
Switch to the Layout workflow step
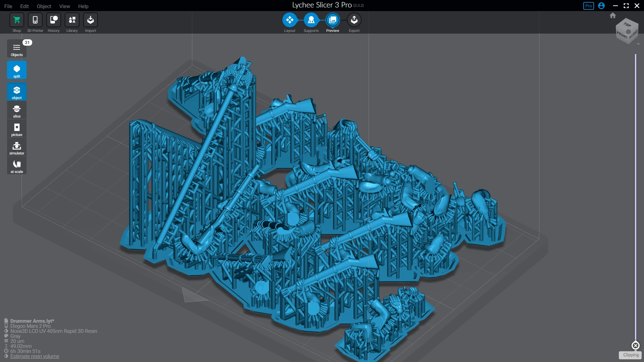click(289, 20)
